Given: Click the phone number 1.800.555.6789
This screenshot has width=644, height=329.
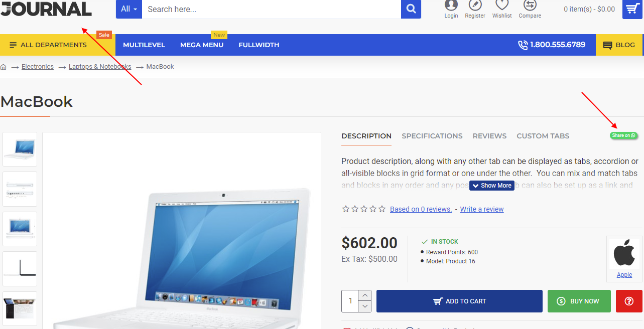Looking at the screenshot, I should 552,45.
